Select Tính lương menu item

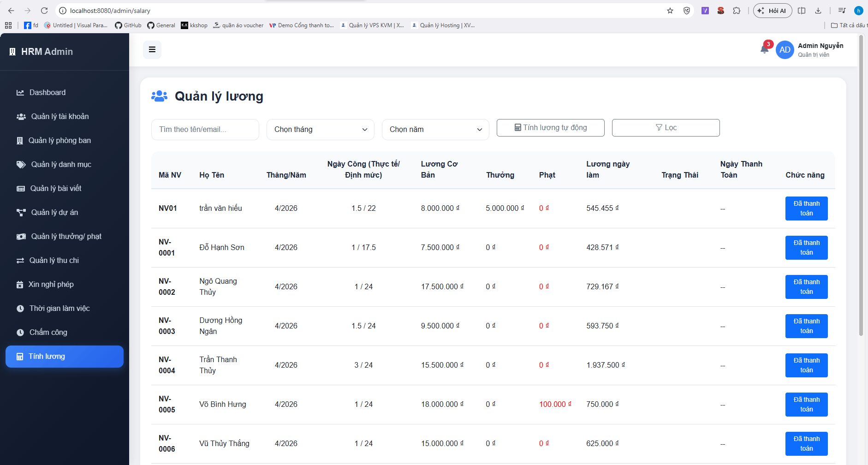pos(65,357)
